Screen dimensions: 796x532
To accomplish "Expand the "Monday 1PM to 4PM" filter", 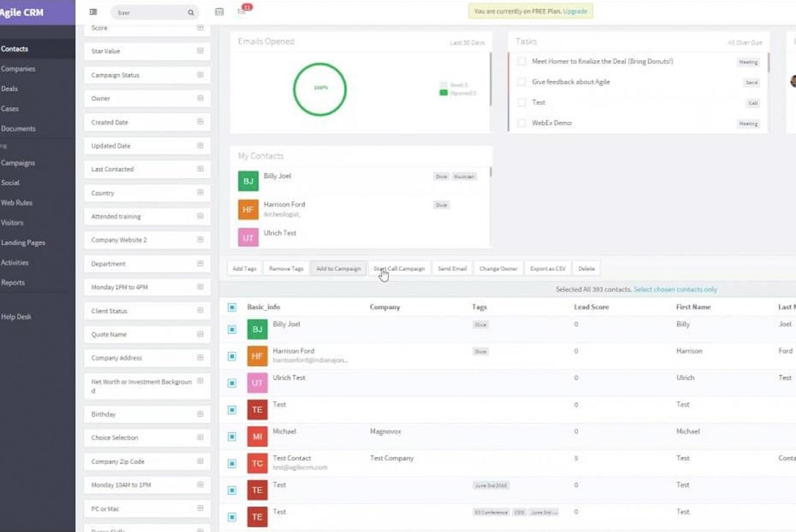I will [x=200, y=287].
